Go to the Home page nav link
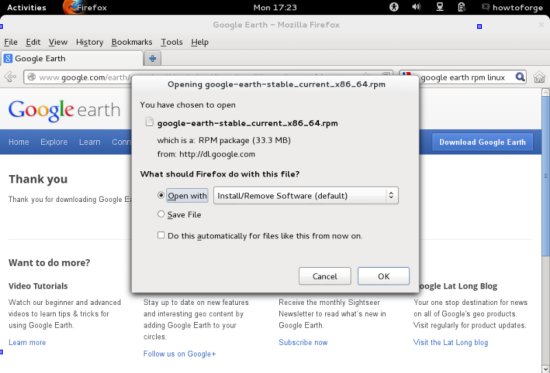550x373 pixels. point(19,142)
